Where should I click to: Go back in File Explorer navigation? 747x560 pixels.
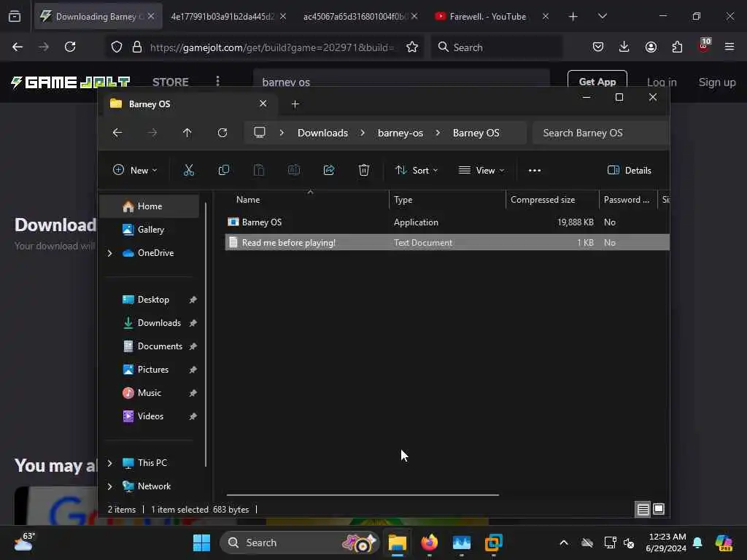click(x=117, y=133)
